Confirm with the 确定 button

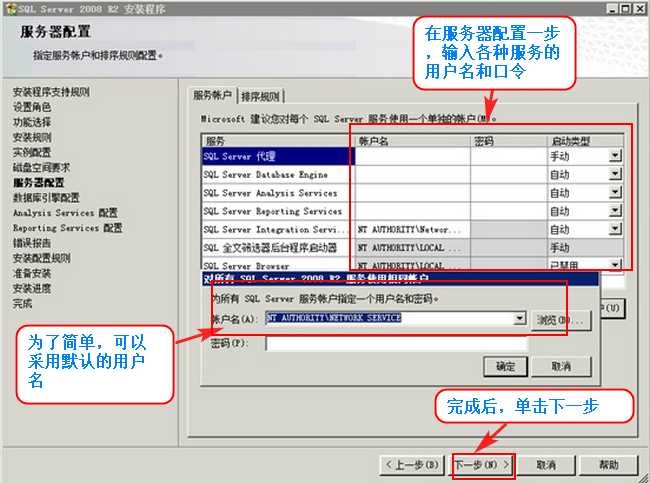tap(505, 366)
